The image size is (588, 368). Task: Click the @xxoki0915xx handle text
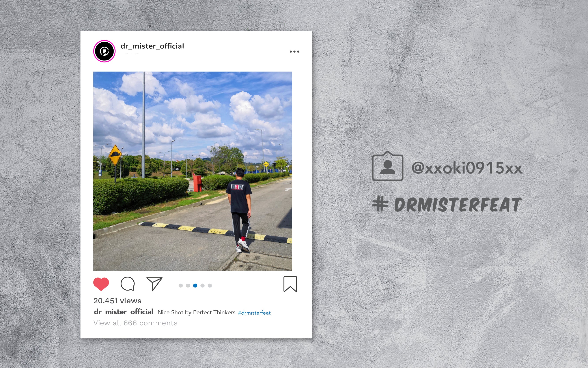pos(467,168)
